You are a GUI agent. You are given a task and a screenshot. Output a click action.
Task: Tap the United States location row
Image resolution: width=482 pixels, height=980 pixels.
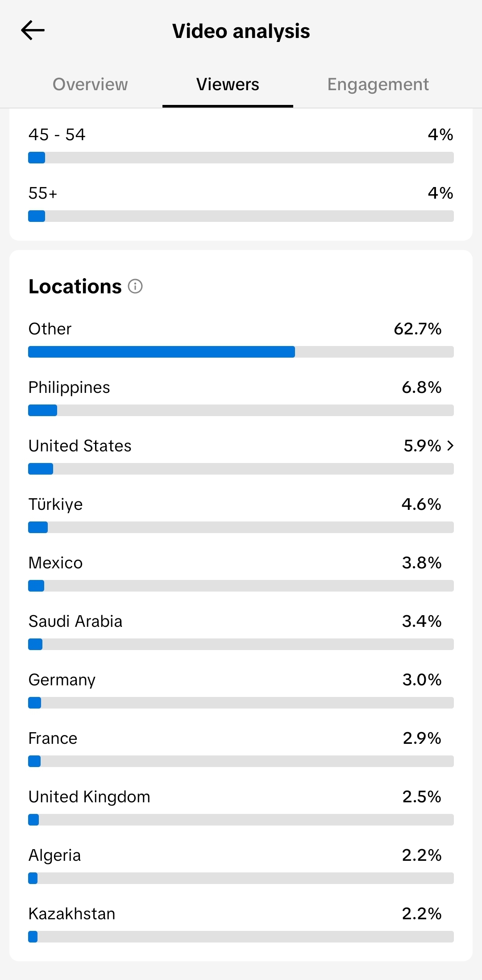tap(241, 455)
